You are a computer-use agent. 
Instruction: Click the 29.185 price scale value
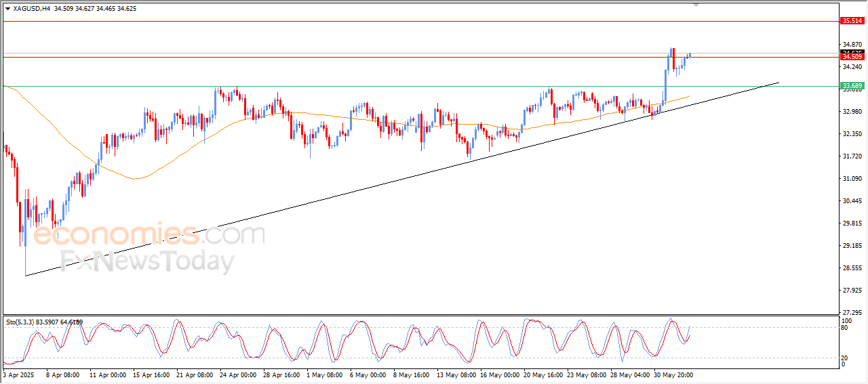[x=852, y=246]
